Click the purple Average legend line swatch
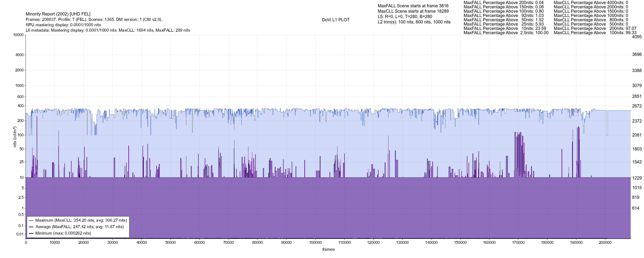The image size is (644, 258). click(31, 227)
